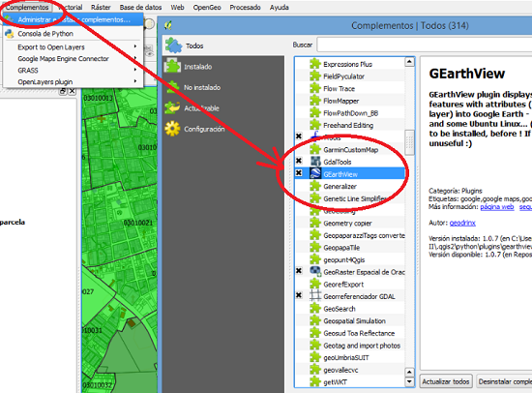This screenshot has height=393, width=532.
Task: Toggle the GdalTools enabled checkbox
Action: tap(299, 161)
